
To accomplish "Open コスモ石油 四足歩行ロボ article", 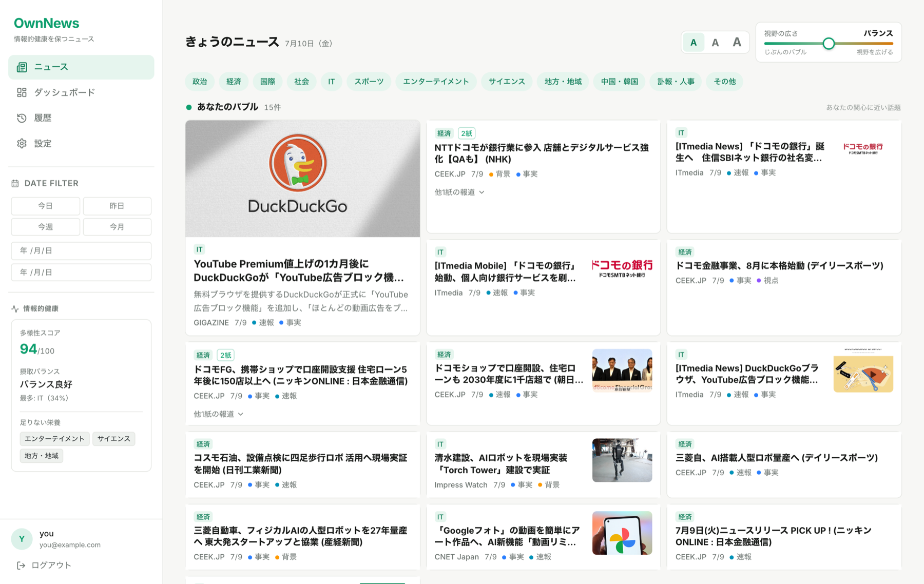I will [300, 464].
